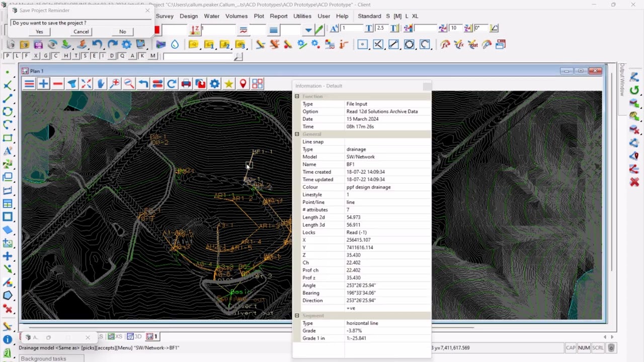Click the red delete X icon in the right sidebar
The image size is (644, 362).
click(634, 182)
